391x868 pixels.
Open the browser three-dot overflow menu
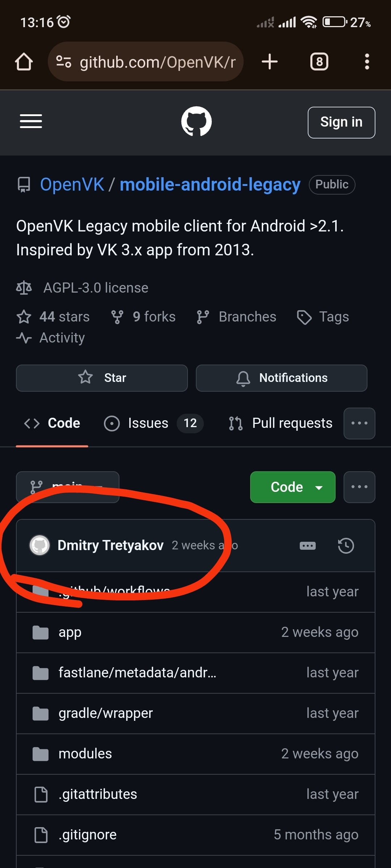pyautogui.click(x=367, y=62)
